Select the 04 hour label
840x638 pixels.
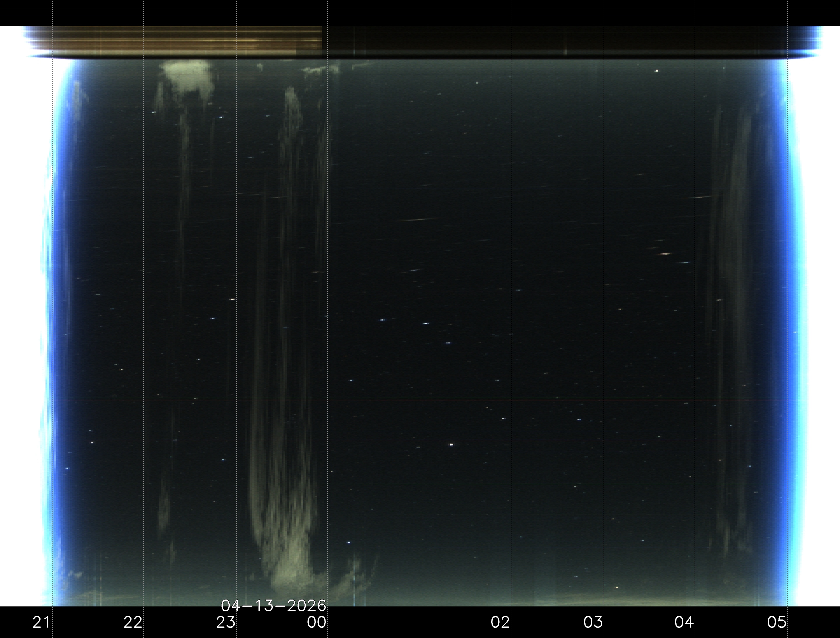tap(684, 622)
